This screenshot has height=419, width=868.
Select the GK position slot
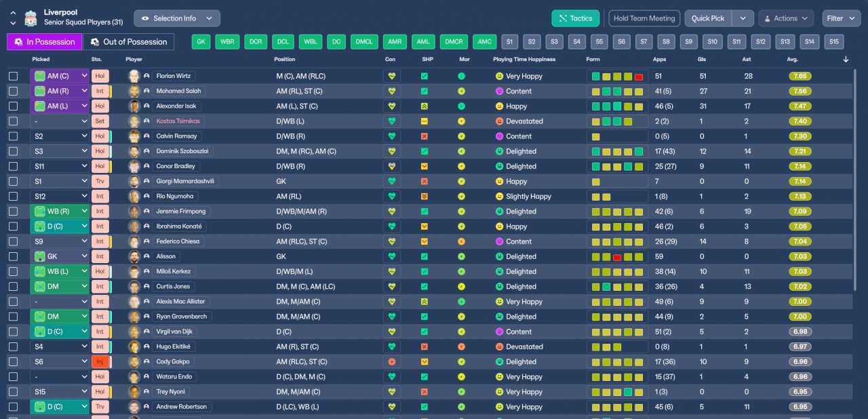pos(201,42)
